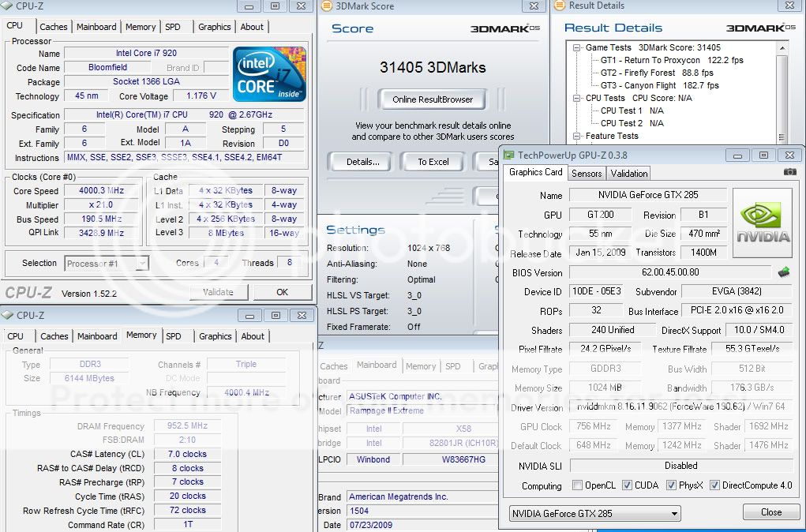Click the Intel Core i7 logo in CPU-Z
This screenshot has height=532, width=806.
[x=269, y=74]
